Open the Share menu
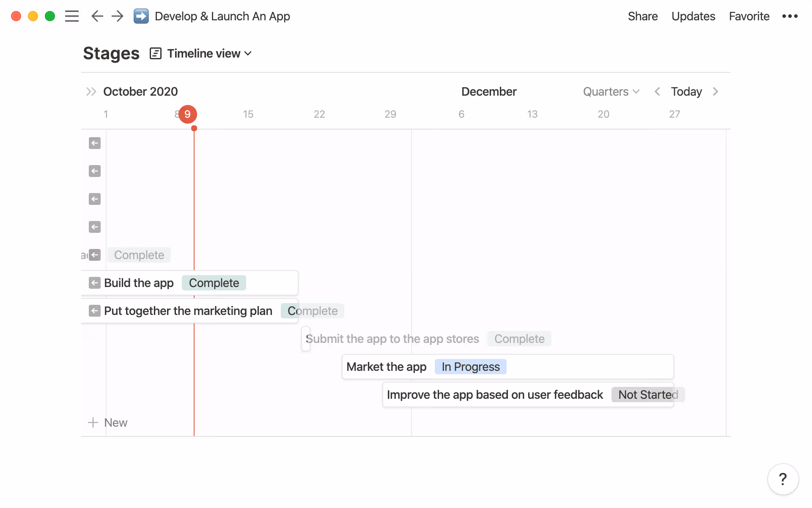Viewport: 812px width, 508px height. [642, 16]
